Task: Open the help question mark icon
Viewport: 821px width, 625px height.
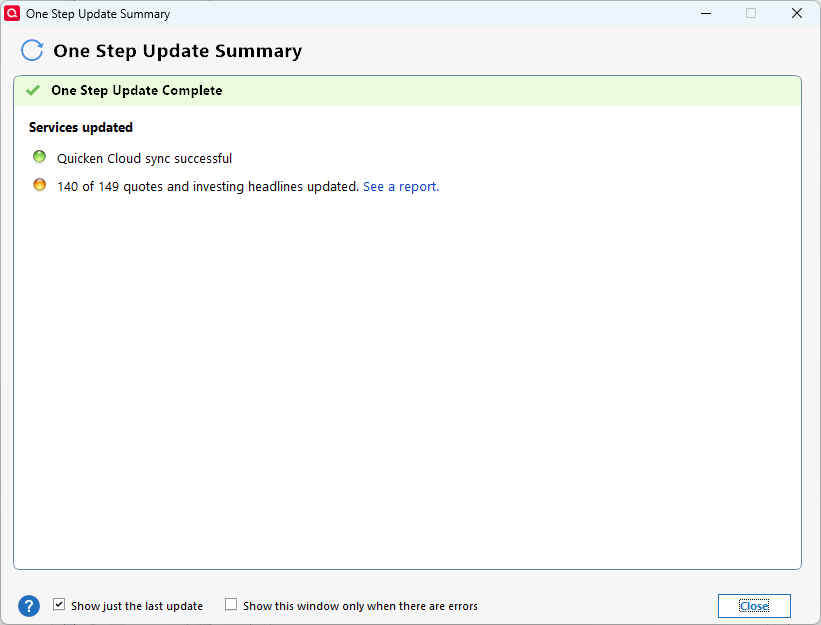Action: tap(29, 606)
